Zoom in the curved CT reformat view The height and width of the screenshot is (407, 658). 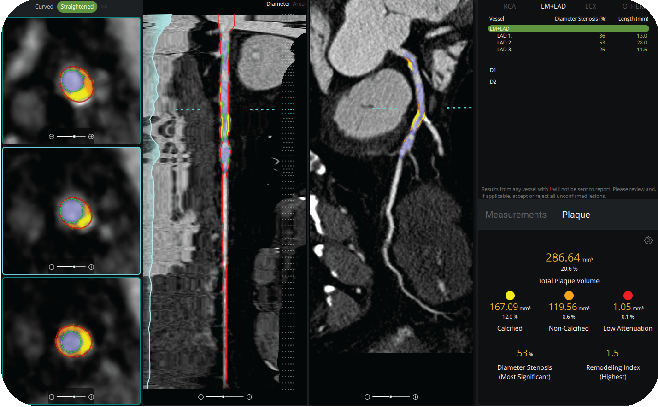click(x=415, y=397)
